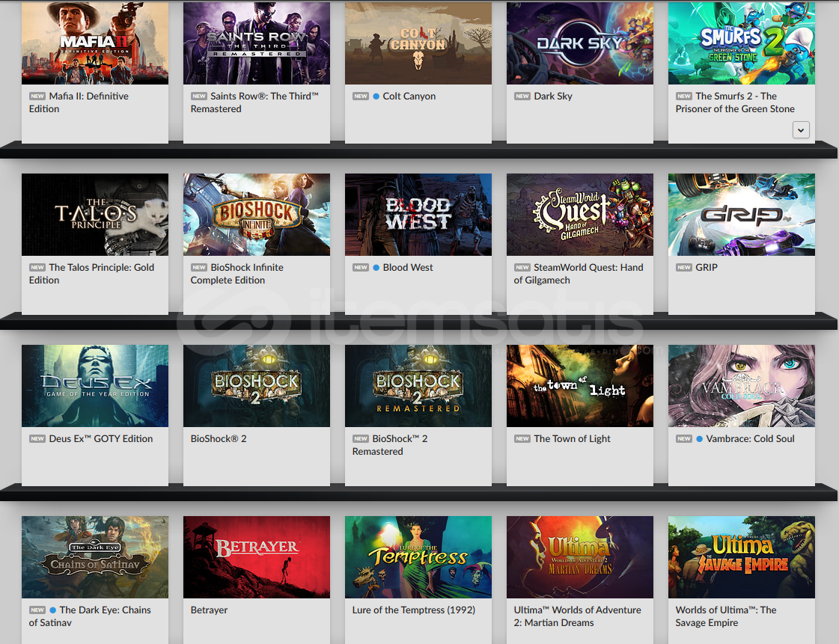Click the blue update dot next to Vambrace: Cold Soul
Viewport: 839px width, 644px height.
pos(699,438)
